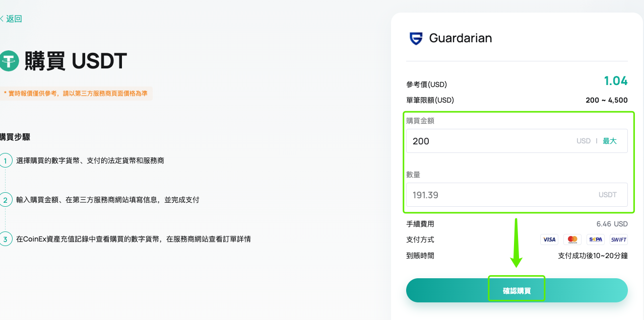
Task: Click the 最大 max amount link
Action: [610, 141]
